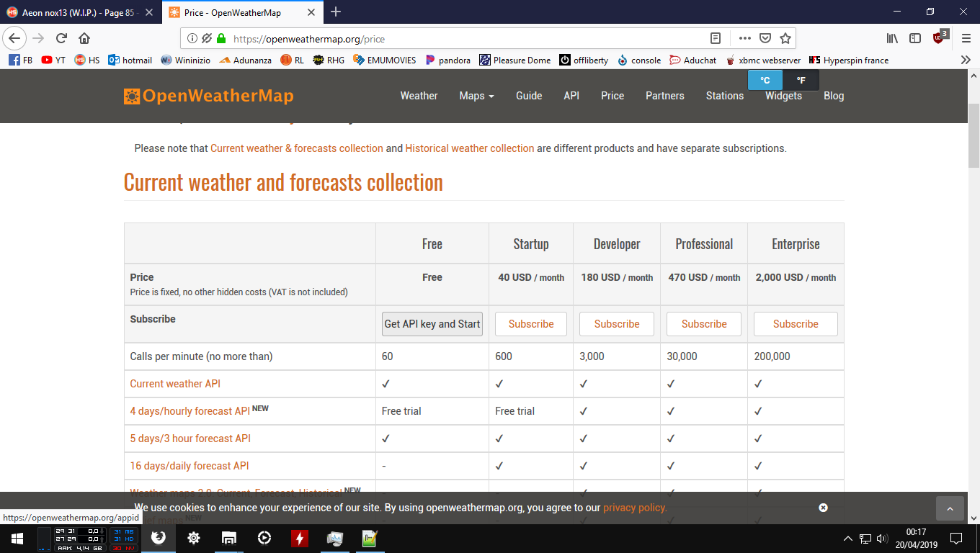Screen dimensions: 980x553
Task: Switch temperature units to °C
Action: click(765, 81)
